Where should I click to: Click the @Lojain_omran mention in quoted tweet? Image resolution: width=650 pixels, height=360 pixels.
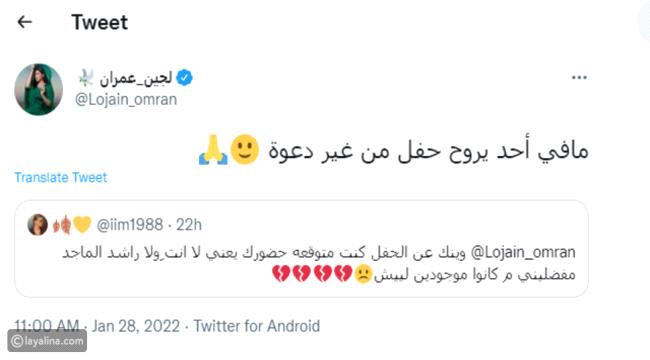point(523,252)
